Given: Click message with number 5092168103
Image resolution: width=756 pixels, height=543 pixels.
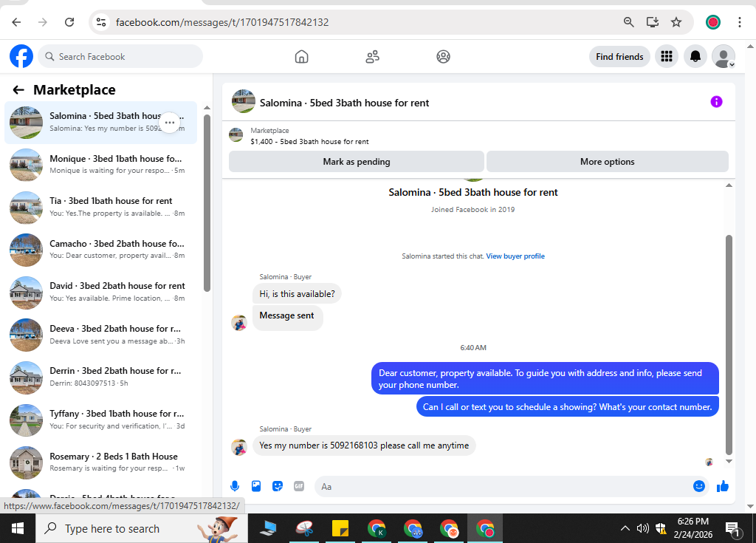Looking at the screenshot, I should (364, 445).
